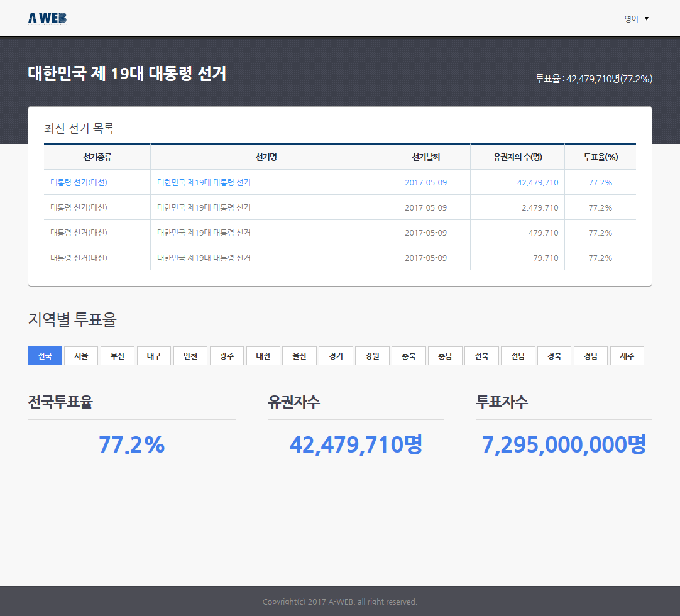Select the row with 79,710 voters
680x616 pixels.
[x=340, y=258]
